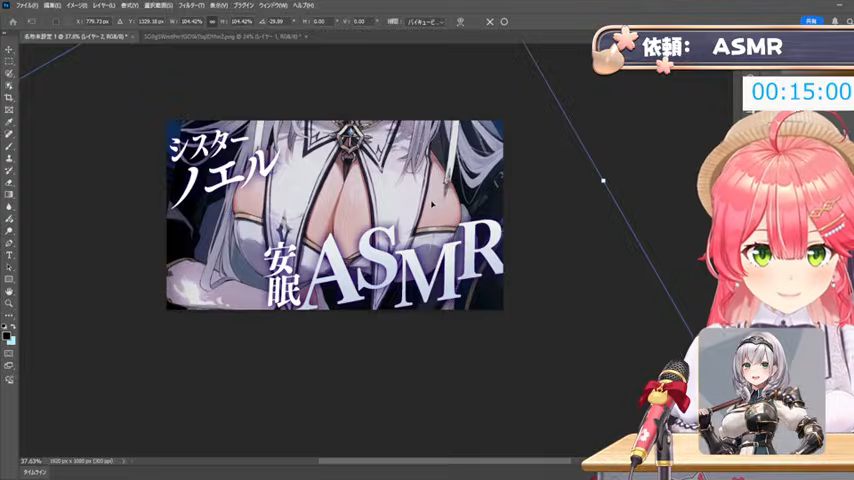This screenshot has width=854, height=480.
Task: Expand the status bar info arrow
Action: point(124,461)
